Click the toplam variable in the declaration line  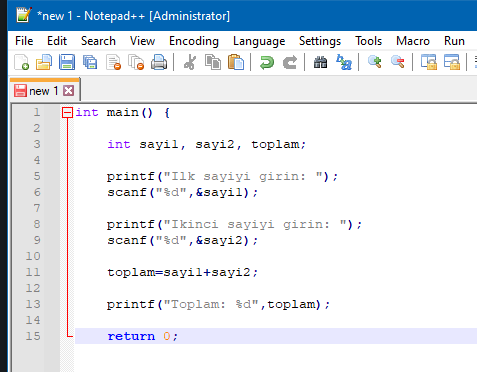coord(275,145)
